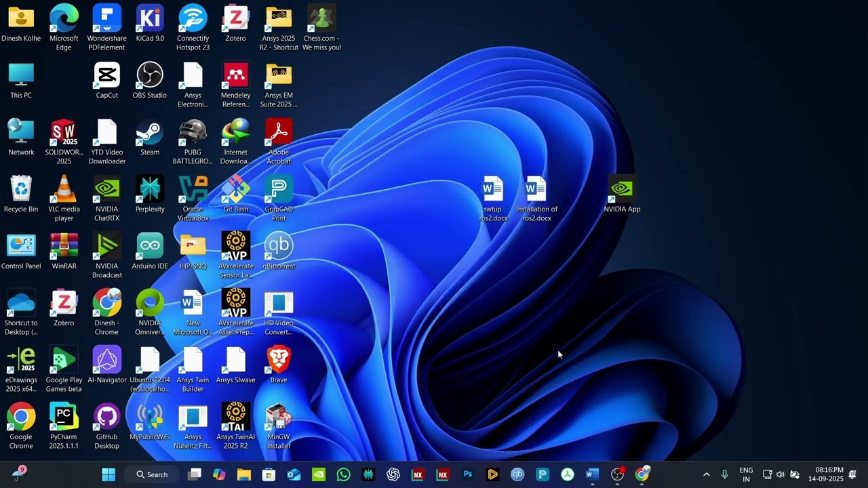Open Copilot from the taskbar
The height and width of the screenshot is (488, 868).
click(219, 474)
